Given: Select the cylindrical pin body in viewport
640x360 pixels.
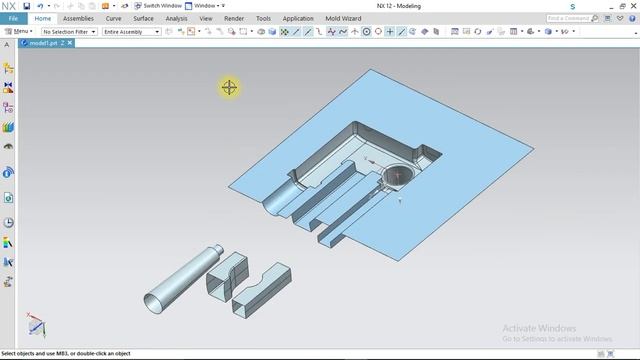Looking at the screenshot, I should pyautogui.click(x=183, y=279).
